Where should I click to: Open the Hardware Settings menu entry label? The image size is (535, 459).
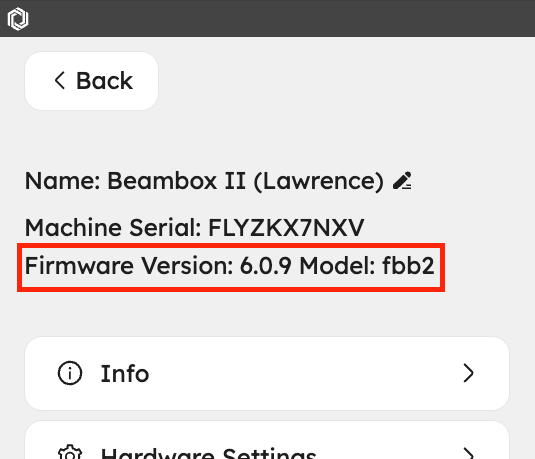click(x=208, y=453)
